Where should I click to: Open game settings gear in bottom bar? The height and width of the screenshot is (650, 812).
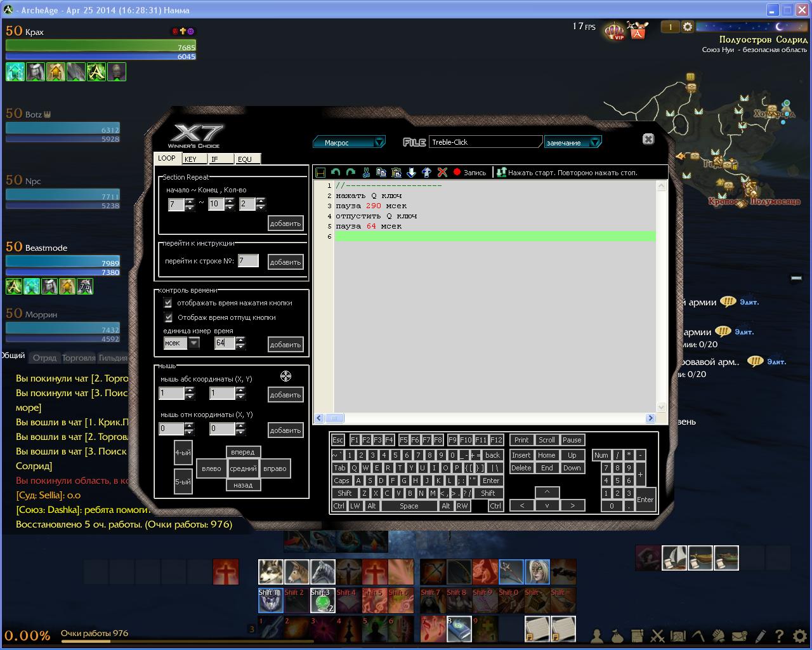800,635
